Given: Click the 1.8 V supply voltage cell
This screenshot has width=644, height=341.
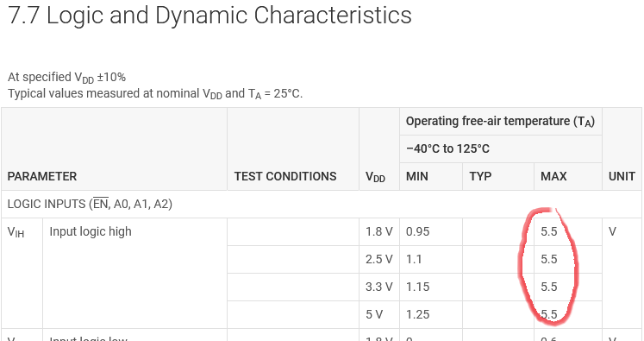Looking at the screenshot, I should pos(379,232).
